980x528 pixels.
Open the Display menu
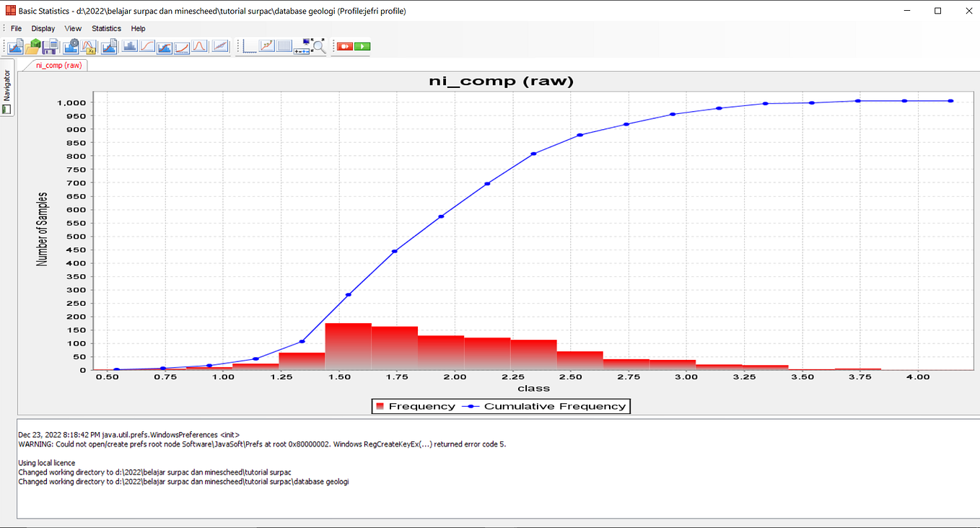point(43,28)
